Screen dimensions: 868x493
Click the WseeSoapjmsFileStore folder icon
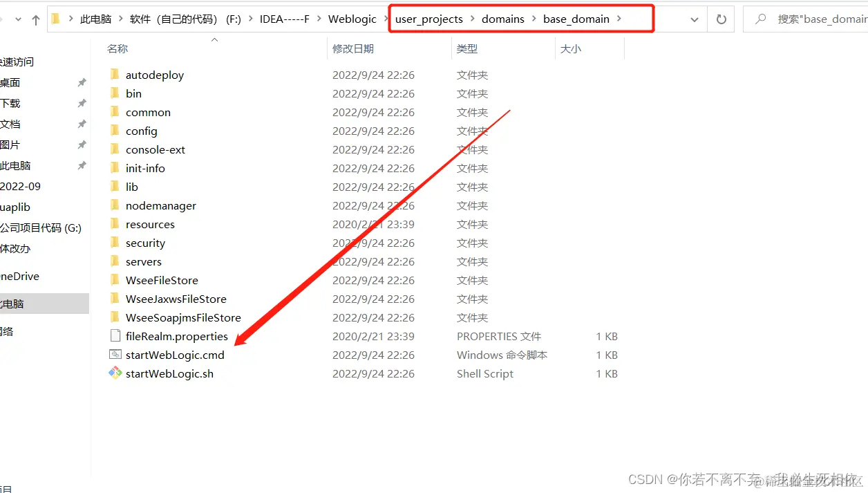click(115, 317)
